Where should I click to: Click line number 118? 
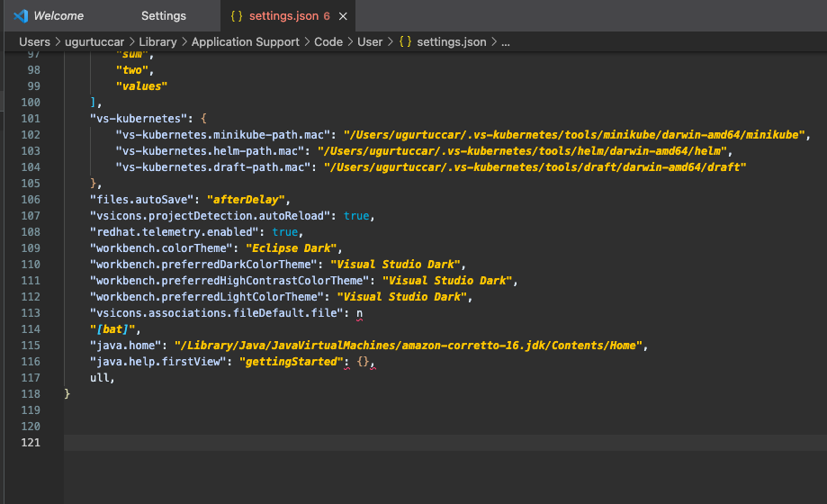pyautogui.click(x=31, y=393)
